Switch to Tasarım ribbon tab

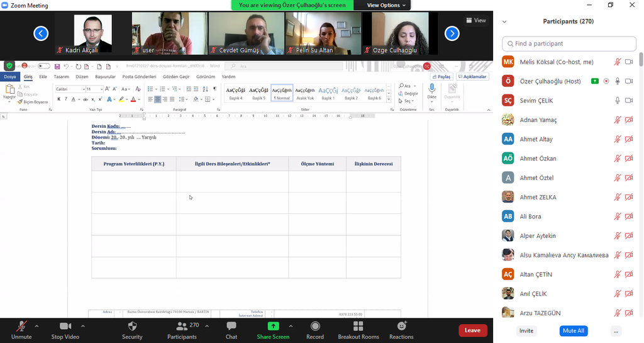tap(62, 77)
